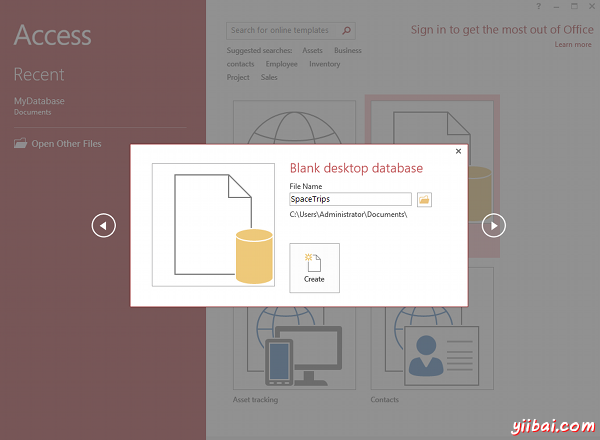Pick the Sales suggested search
The height and width of the screenshot is (440, 600).
click(x=269, y=77)
